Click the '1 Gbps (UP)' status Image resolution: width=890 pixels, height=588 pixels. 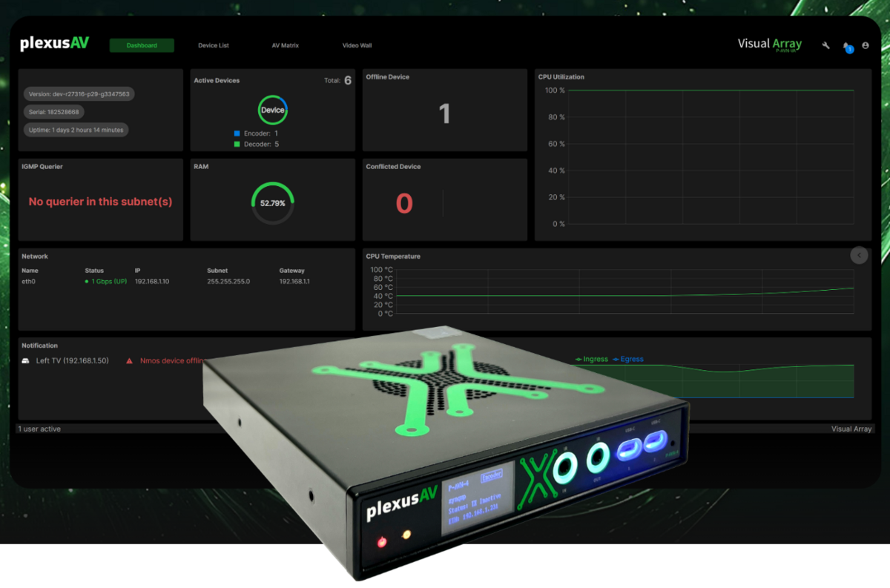106,282
